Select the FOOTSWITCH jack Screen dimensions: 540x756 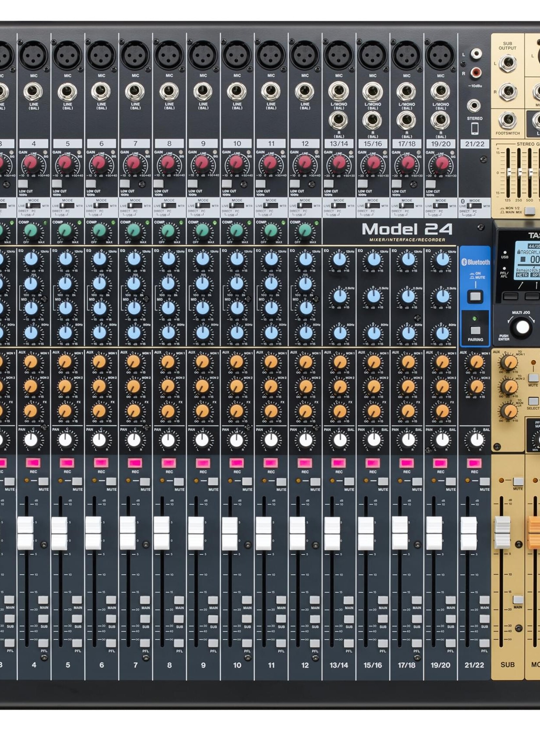tap(507, 120)
